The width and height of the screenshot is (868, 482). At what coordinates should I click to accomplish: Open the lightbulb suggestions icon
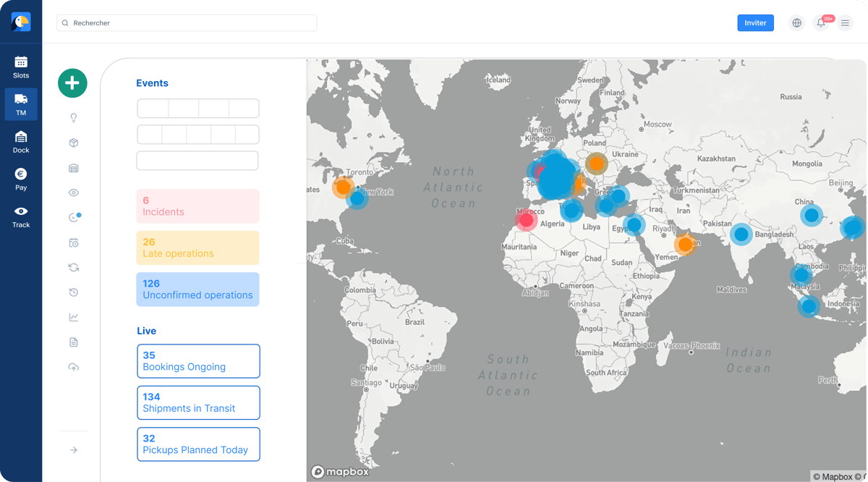(73, 118)
